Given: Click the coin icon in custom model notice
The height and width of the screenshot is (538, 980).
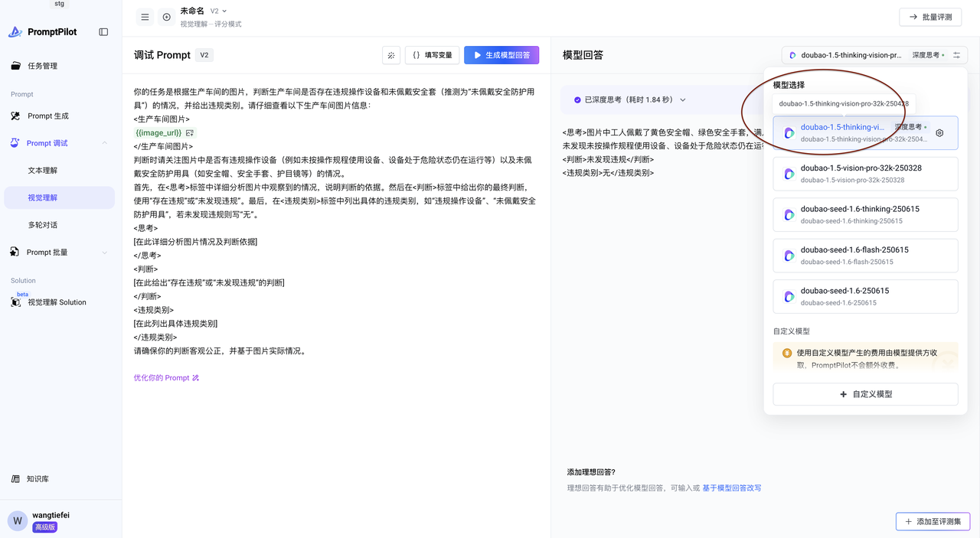Looking at the screenshot, I should pos(786,354).
